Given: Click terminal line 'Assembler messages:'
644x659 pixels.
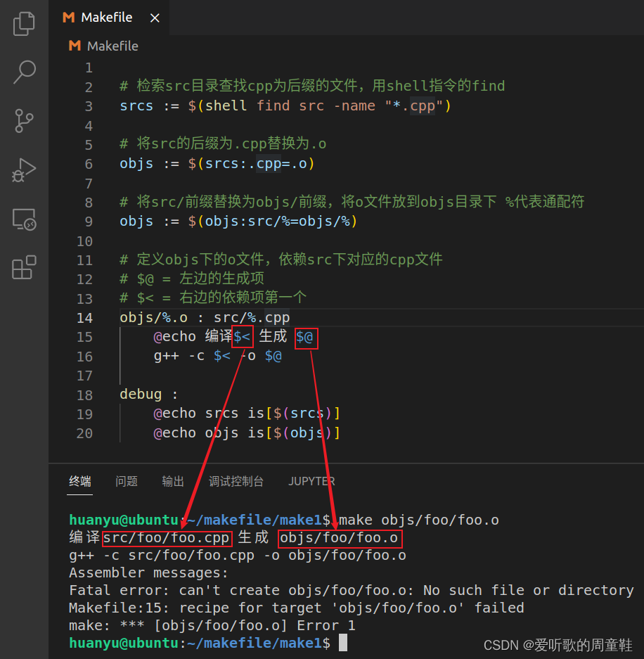Looking at the screenshot, I should coord(149,572).
